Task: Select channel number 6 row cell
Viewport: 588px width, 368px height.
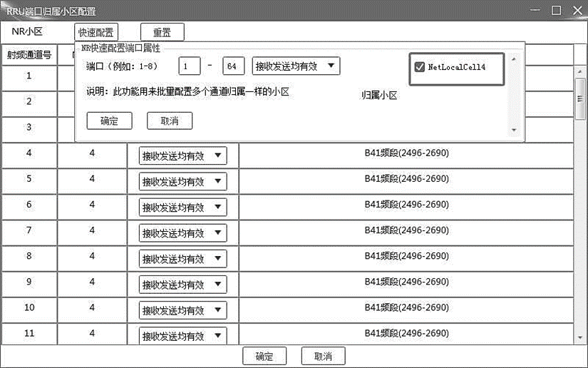Action: pos(29,207)
